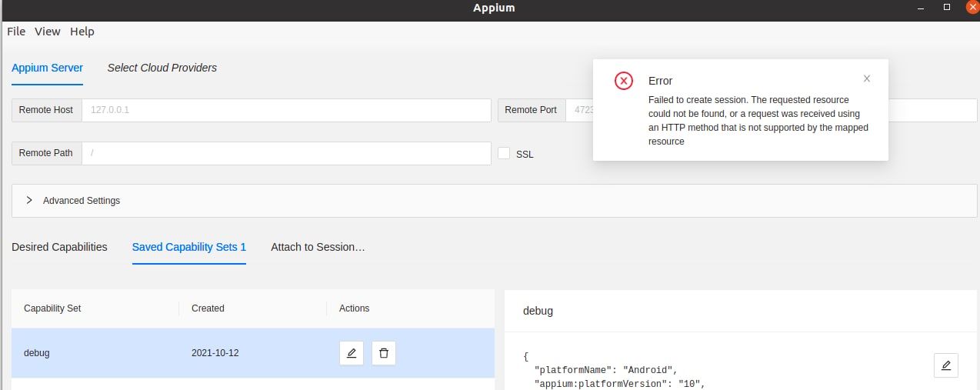Click the Created column header
The height and width of the screenshot is (390, 980).
(x=208, y=308)
